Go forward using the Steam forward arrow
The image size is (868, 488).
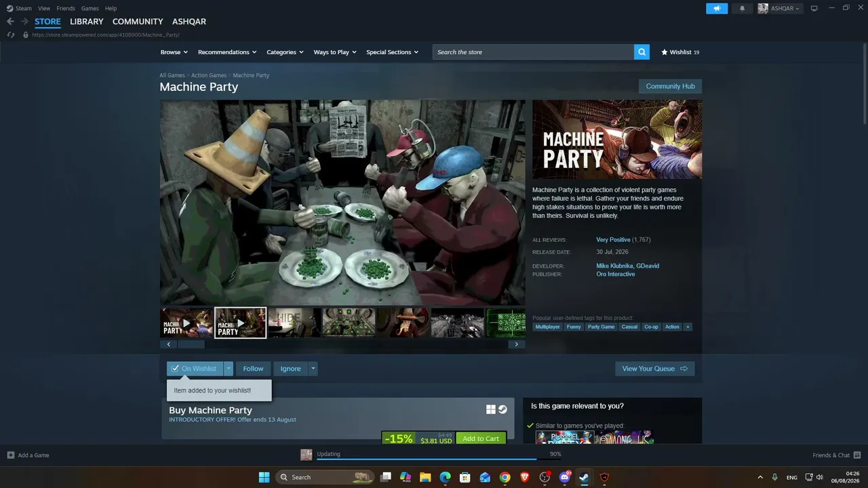tap(24, 22)
